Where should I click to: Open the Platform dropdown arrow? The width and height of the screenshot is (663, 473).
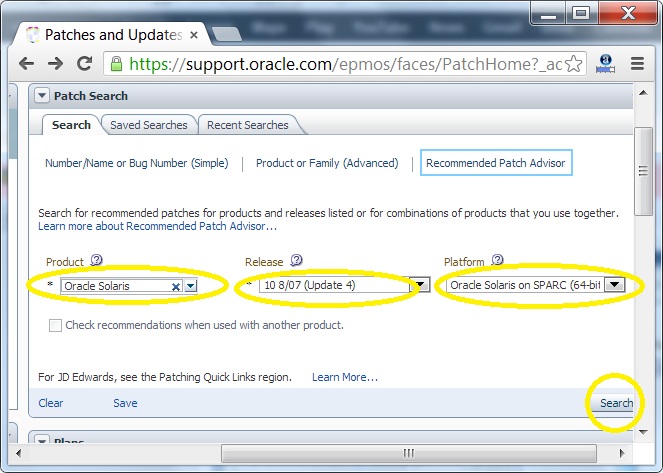point(615,284)
